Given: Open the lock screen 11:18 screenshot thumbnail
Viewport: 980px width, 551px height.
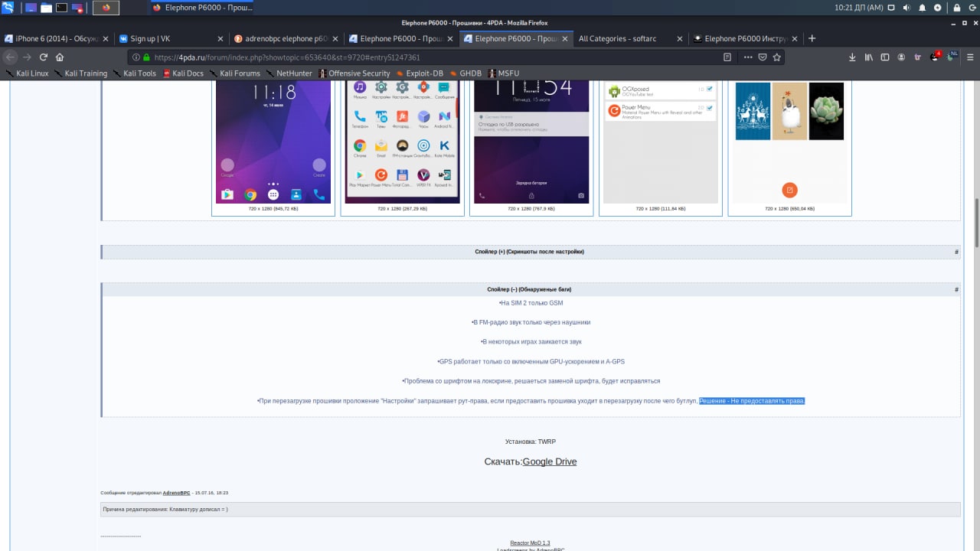Looking at the screenshot, I should point(273,142).
